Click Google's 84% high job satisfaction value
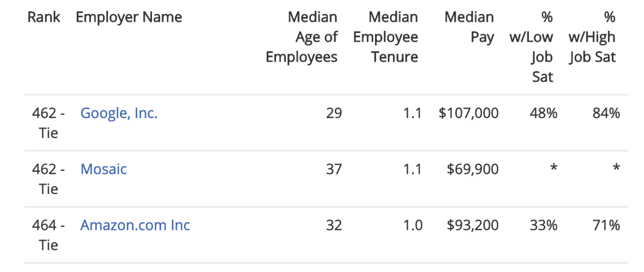Screen dimensions: 644x272 click(x=606, y=113)
